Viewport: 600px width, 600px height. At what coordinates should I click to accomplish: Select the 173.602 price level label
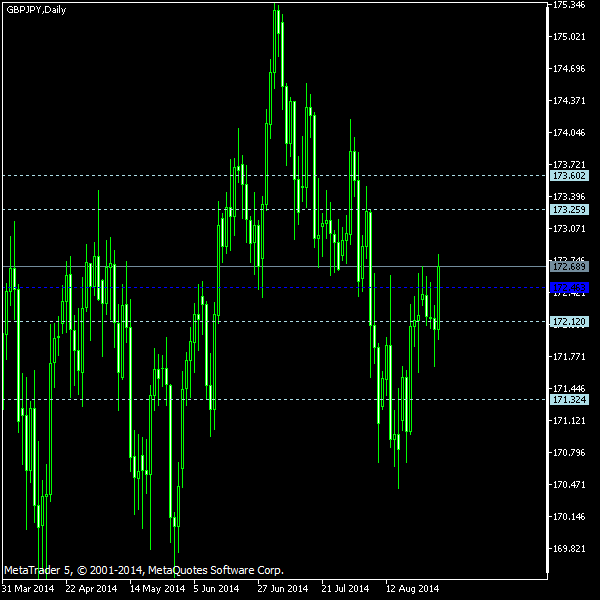[x=569, y=176]
